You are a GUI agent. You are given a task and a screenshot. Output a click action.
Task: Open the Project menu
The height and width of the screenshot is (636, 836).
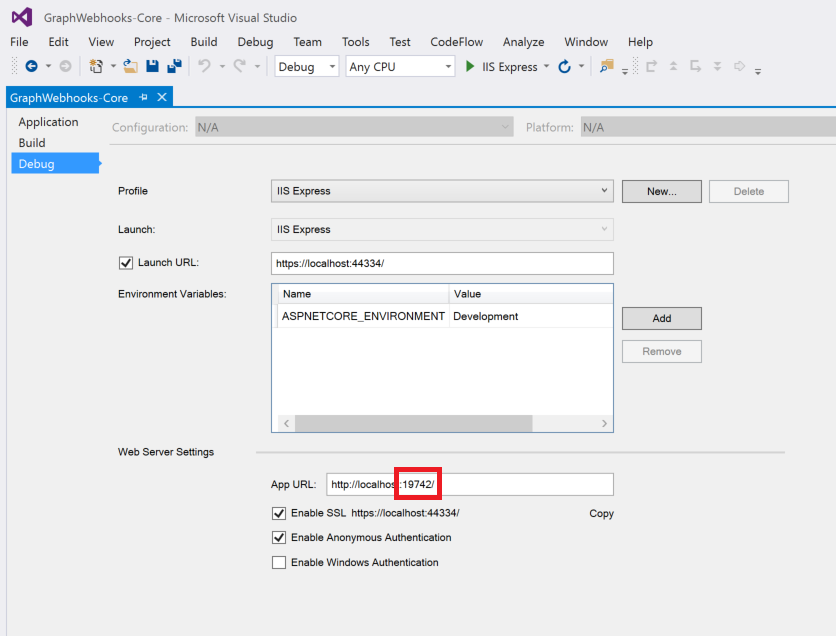tap(152, 42)
